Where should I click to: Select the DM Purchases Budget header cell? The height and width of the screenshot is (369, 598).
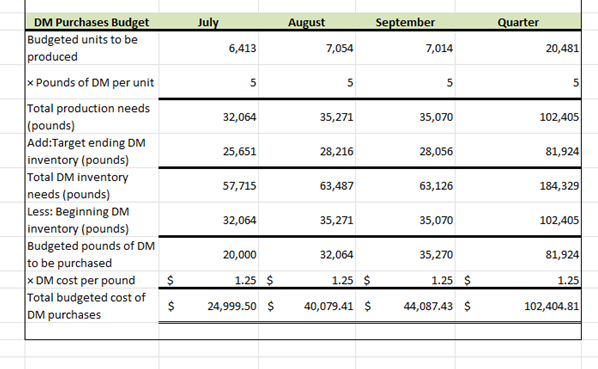click(92, 22)
